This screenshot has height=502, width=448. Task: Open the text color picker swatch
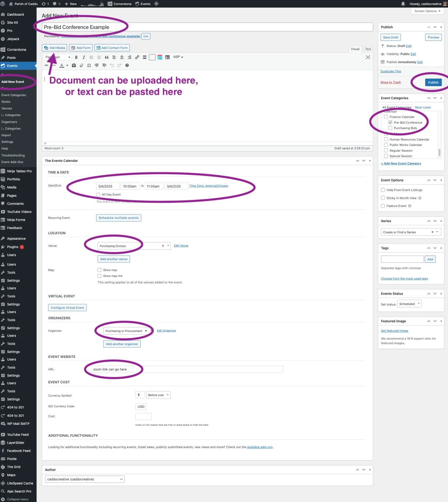(62, 65)
